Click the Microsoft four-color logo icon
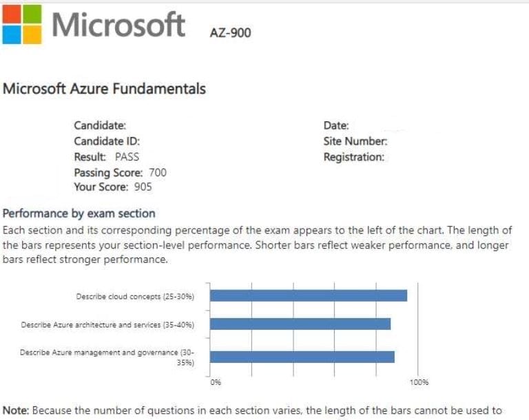Viewport: 529px width, 420px height. coord(21,24)
